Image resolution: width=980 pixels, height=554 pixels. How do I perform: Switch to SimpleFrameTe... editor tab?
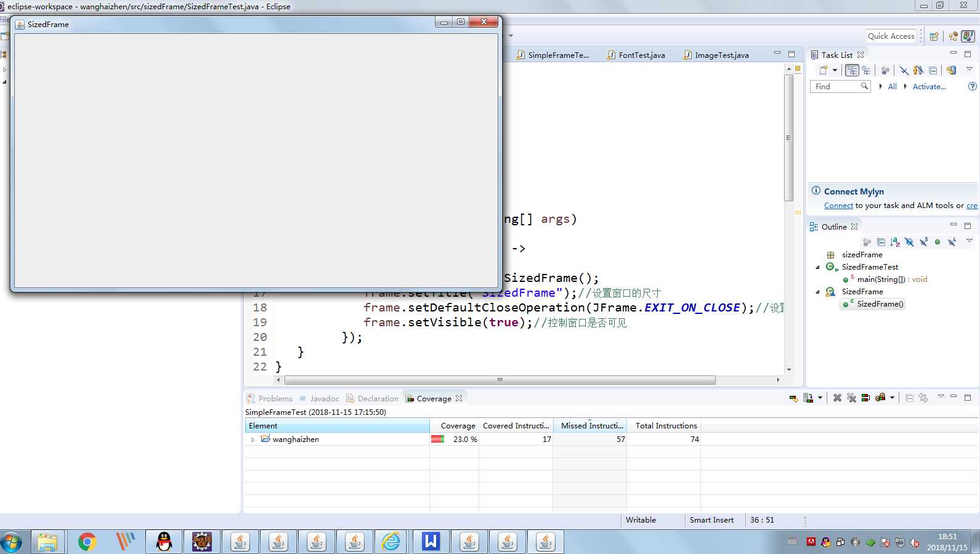click(x=553, y=55)
